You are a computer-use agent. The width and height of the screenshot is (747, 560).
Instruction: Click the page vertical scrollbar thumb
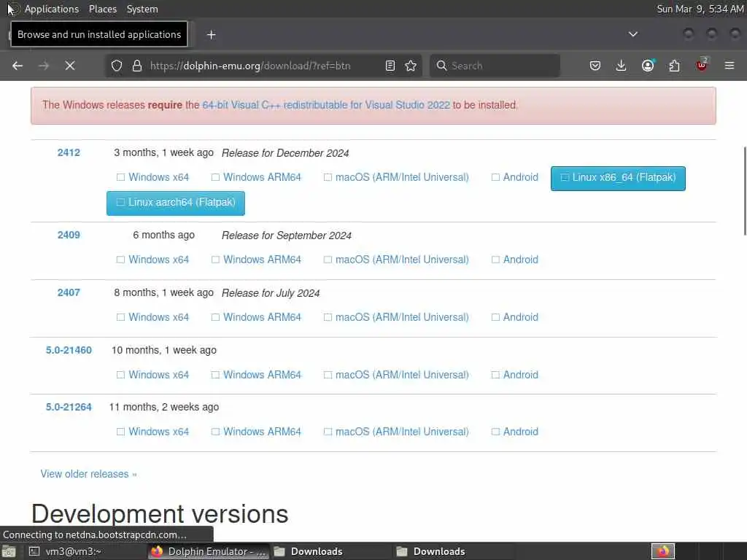pyautogui.click(x=744, y=191)
